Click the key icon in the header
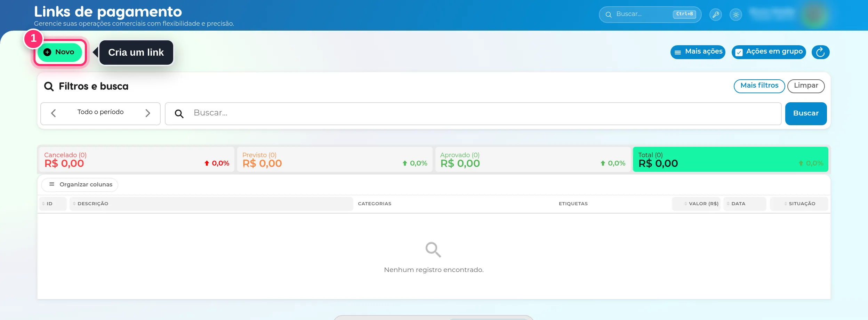868x320 pixels. (716, 15)
